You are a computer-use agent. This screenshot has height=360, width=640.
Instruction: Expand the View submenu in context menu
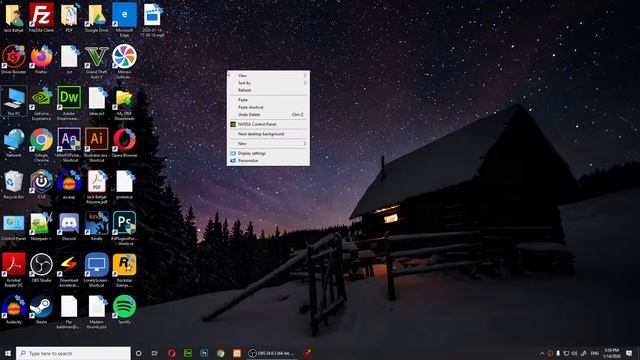pos(268,76)
